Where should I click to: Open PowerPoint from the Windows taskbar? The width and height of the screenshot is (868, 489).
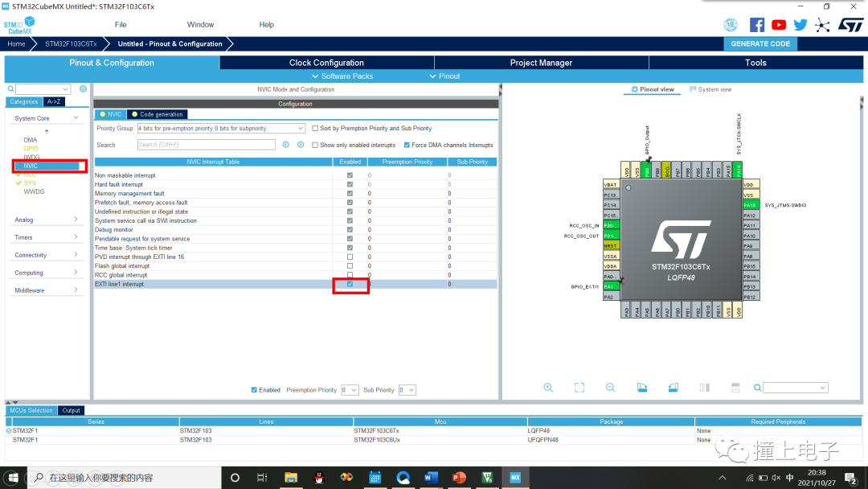point(459,478)
